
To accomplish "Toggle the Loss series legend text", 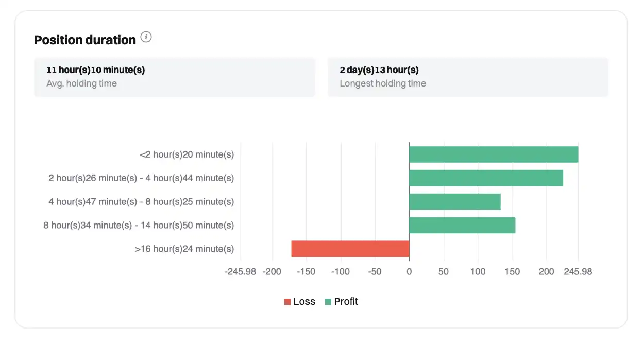I will coord(304,302).
